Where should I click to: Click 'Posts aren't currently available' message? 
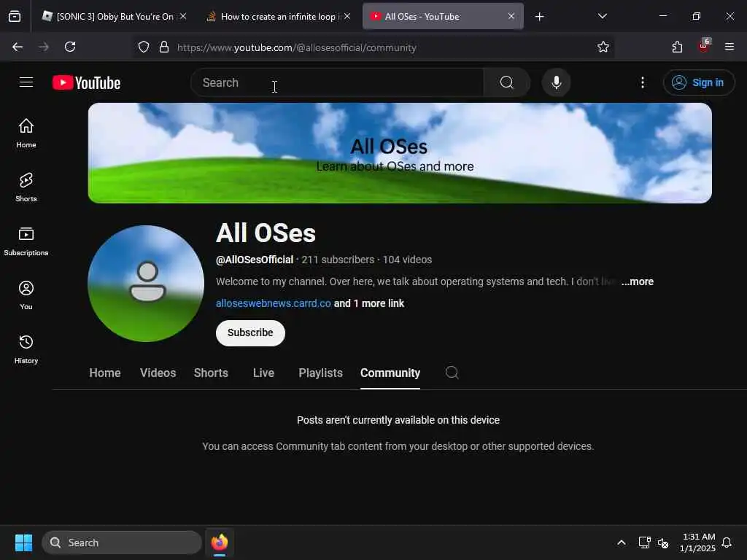[x=398, y=420]
